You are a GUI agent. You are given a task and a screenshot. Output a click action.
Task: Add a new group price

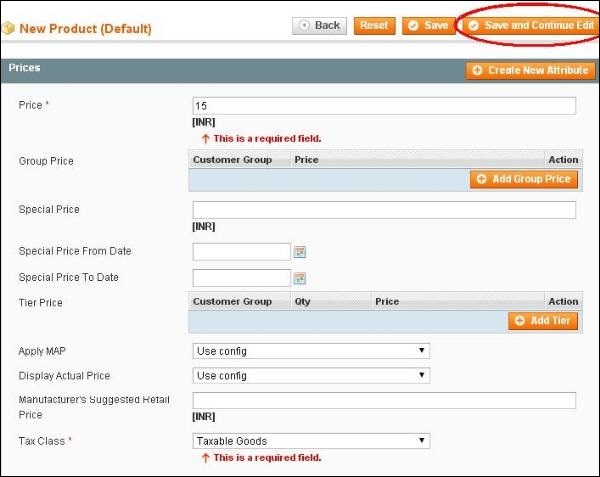click(x=523, y=179)
